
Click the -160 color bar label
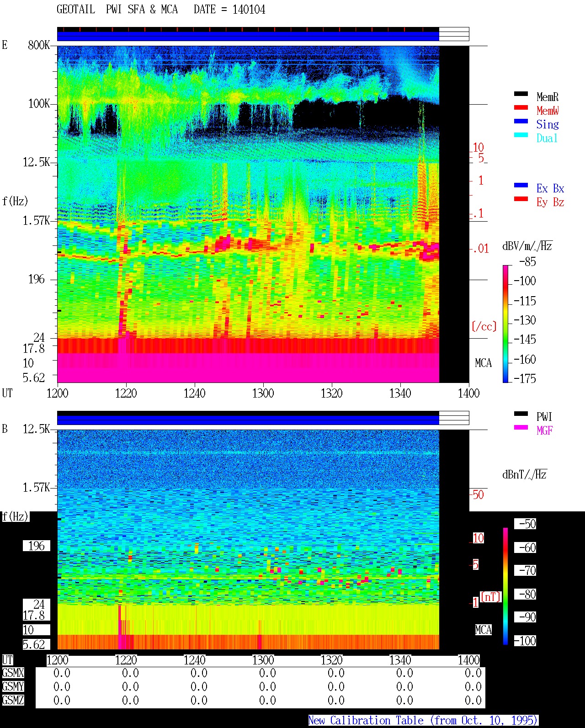point(525,359)
